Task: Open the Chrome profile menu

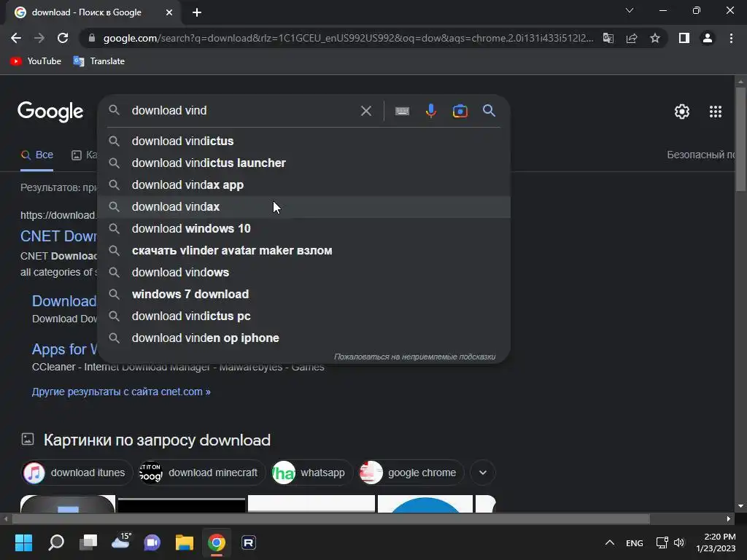Action: tap(708, 38)
